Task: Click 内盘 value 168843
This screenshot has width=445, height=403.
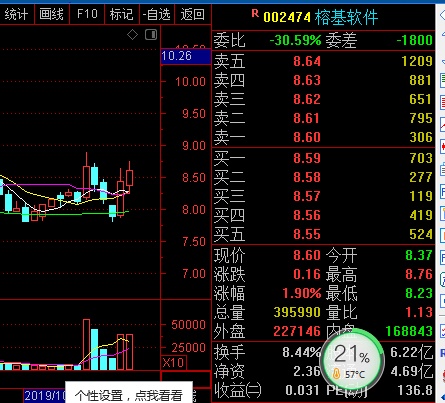Action: point(409,331)
